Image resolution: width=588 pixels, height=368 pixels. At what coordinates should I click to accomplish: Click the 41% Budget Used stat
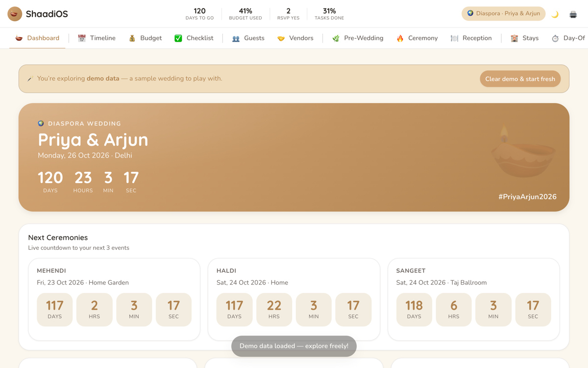click(245, 14)
